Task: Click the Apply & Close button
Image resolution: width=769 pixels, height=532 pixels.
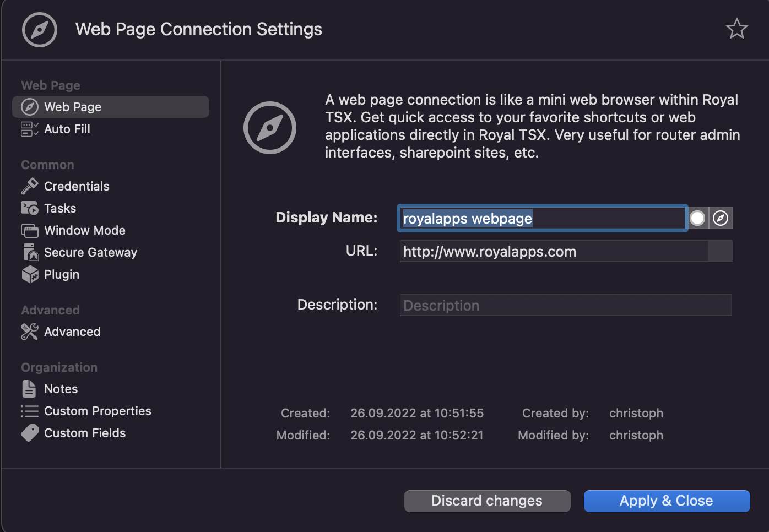Action: [x=667, y=501]
